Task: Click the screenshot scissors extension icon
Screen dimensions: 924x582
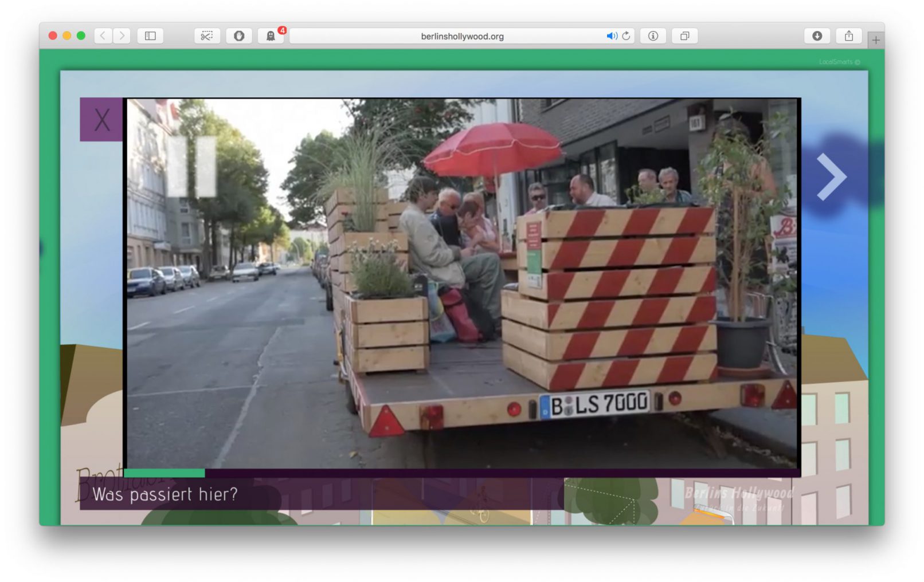Action: (207, 36)
